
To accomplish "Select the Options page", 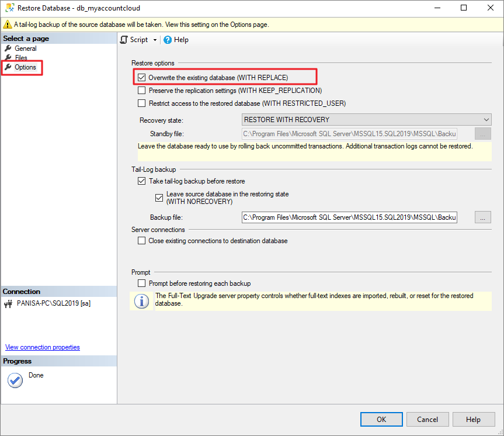I will 25,67.
